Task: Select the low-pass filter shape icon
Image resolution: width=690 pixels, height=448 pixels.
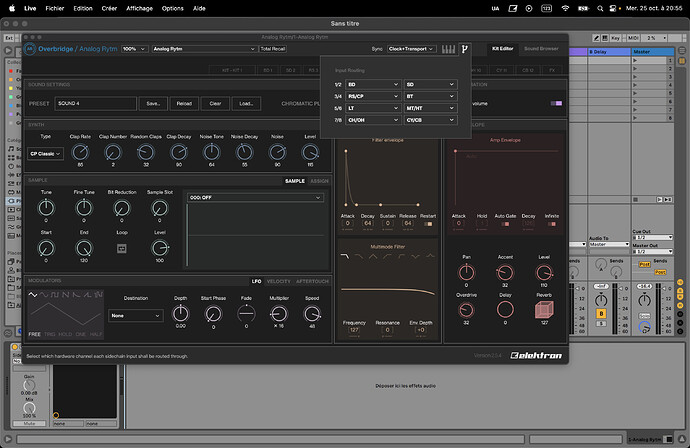Action: [345, 256]
